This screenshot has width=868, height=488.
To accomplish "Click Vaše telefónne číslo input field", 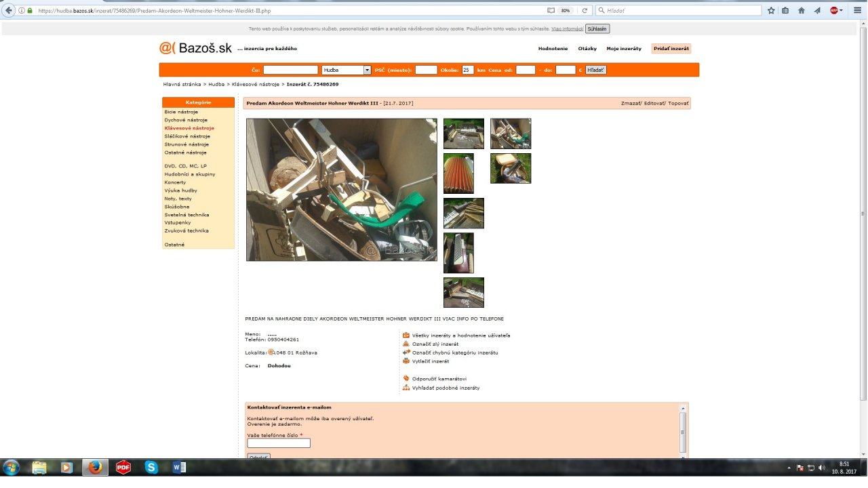I will pos(279,443).
